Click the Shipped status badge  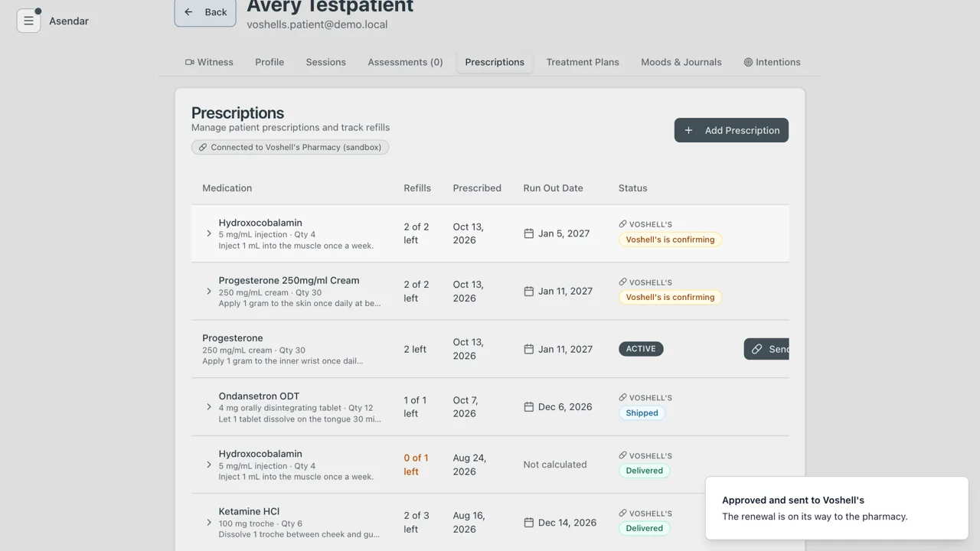pyautogui.click(x=642, y=413)
